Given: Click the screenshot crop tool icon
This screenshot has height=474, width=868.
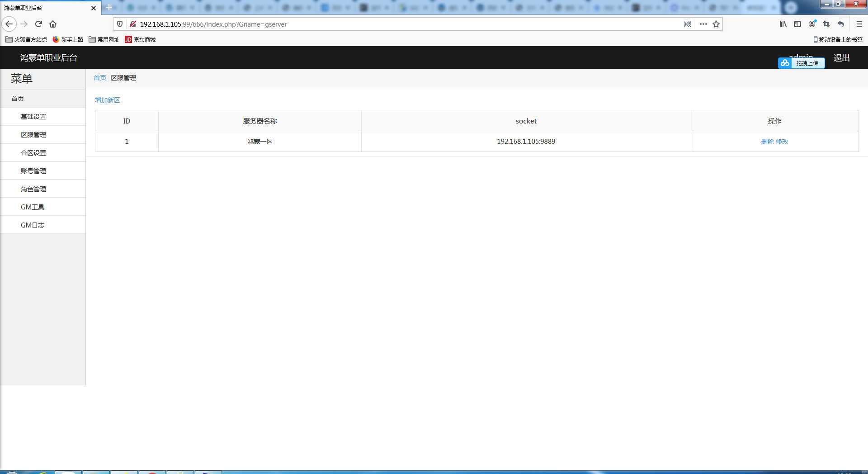Looking at the screenshot, I should click(826, 24).
